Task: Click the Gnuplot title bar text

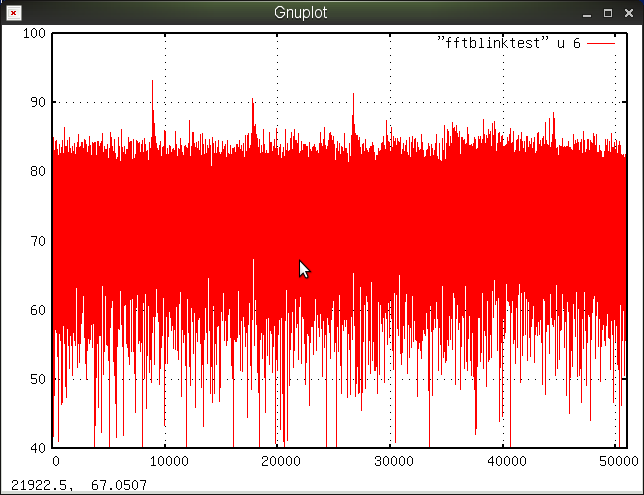Action: (x=301, y=13)
